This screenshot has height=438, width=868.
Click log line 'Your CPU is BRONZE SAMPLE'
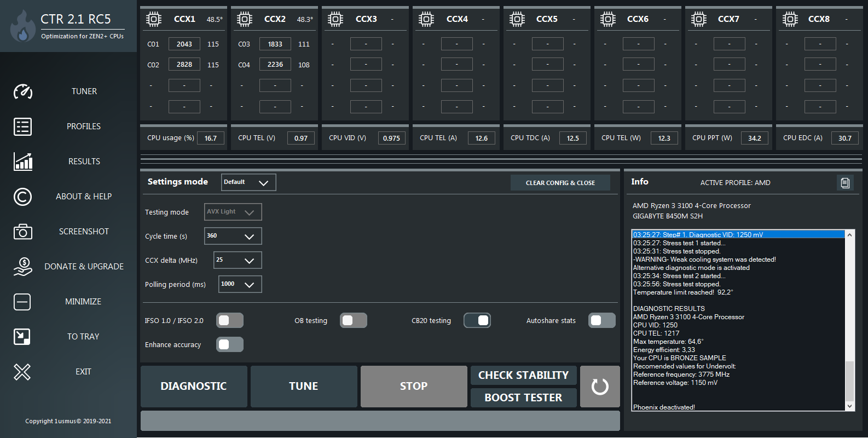[680, 358]
